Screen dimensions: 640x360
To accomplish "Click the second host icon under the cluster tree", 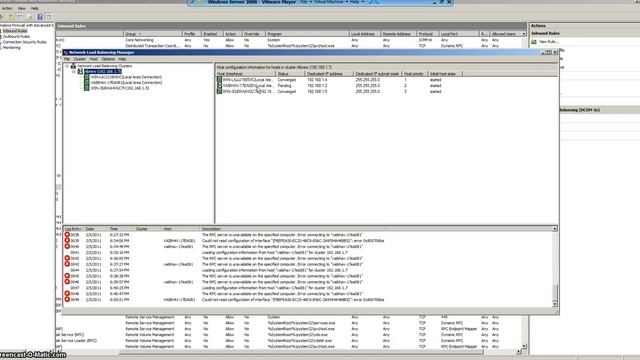I will 87,82.
